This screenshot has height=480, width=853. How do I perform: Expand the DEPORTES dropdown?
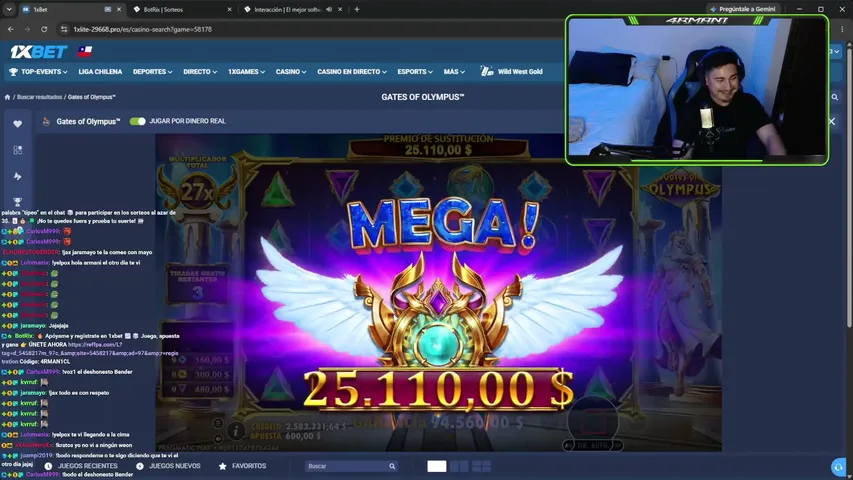pos(152,72)
